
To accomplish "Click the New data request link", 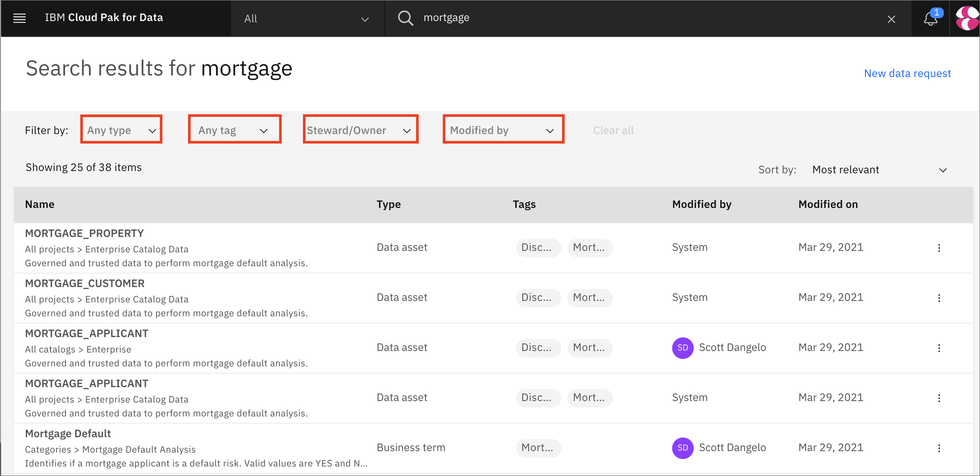I will pyautogui.click(x=907, y=73).
